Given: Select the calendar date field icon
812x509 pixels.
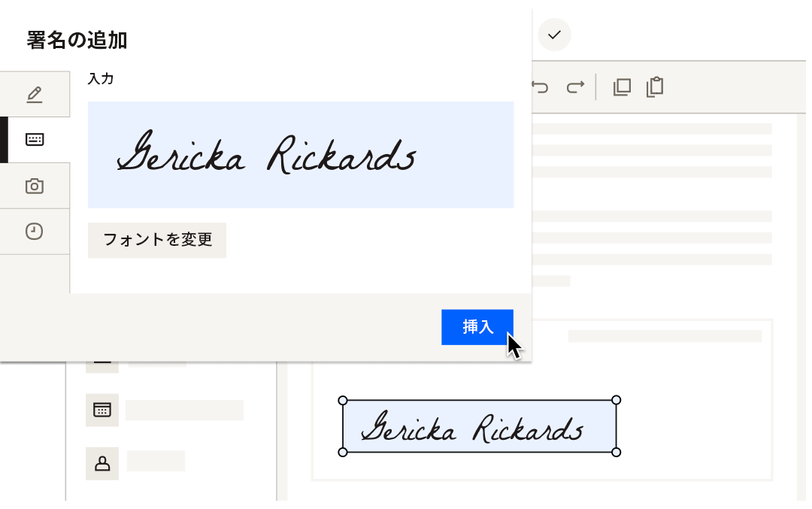Looking at the screenshot, I should (x=102, y=410).
